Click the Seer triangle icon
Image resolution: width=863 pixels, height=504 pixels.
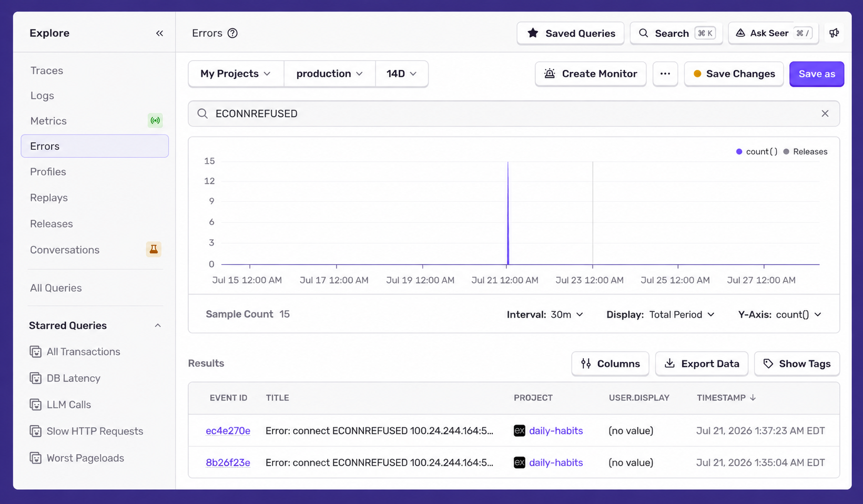click(740, 33)
